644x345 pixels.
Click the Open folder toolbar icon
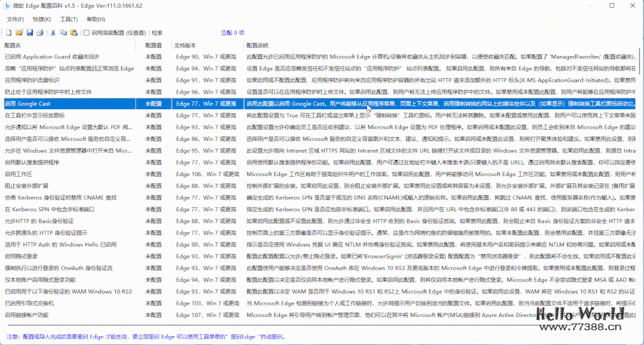(x=19, y=33)
